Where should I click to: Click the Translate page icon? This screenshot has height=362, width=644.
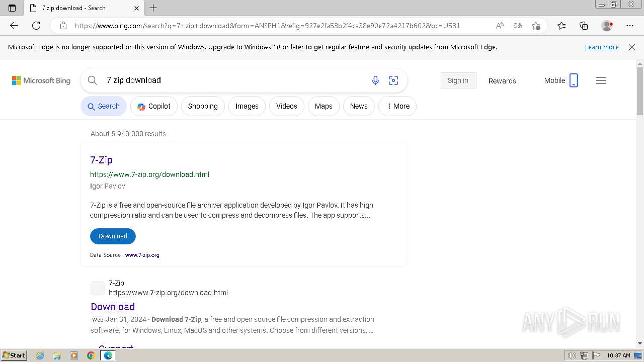point(518,26)
